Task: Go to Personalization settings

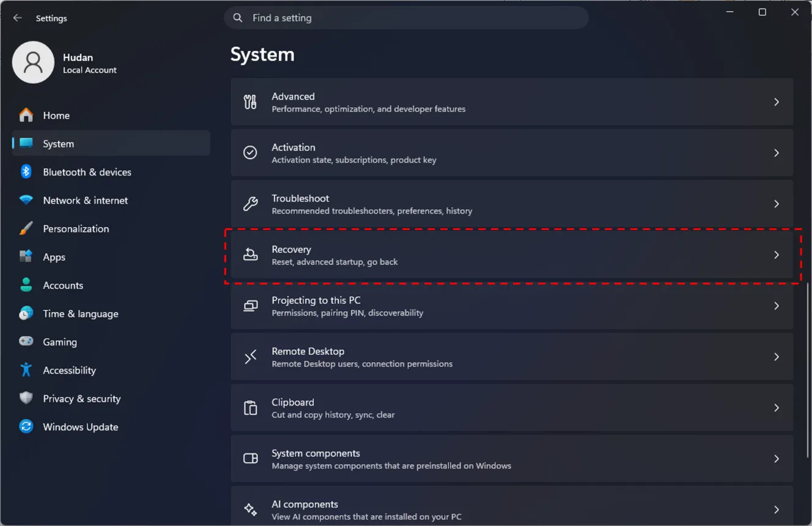Action: [111, 228]
